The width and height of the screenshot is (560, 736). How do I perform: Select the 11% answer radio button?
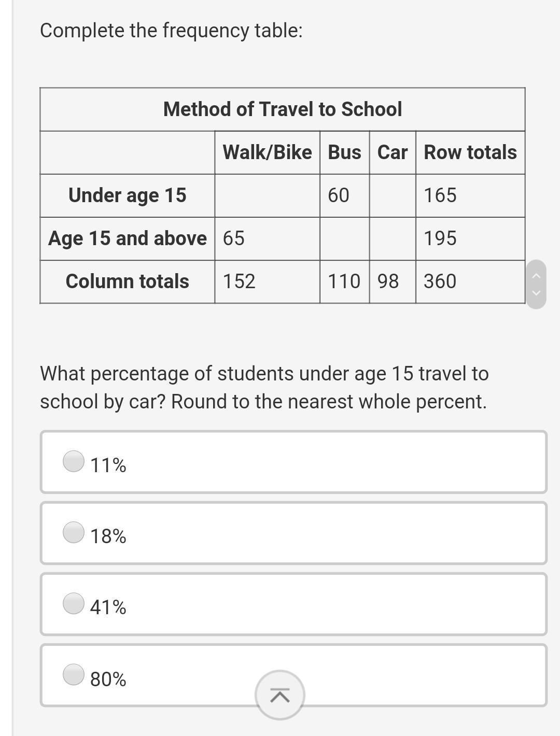pos(74,461)
